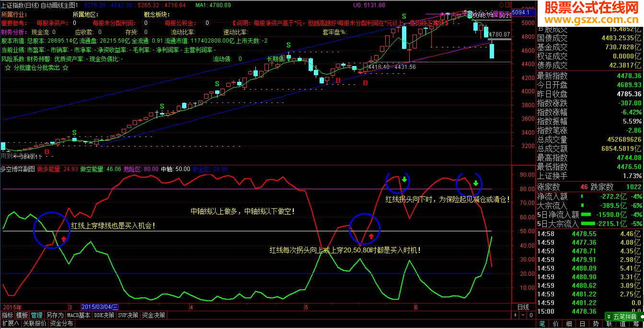Screen dimensions: 644x329
Task: Click the 上证换手 value 1.73%
Action: [632, 176]
